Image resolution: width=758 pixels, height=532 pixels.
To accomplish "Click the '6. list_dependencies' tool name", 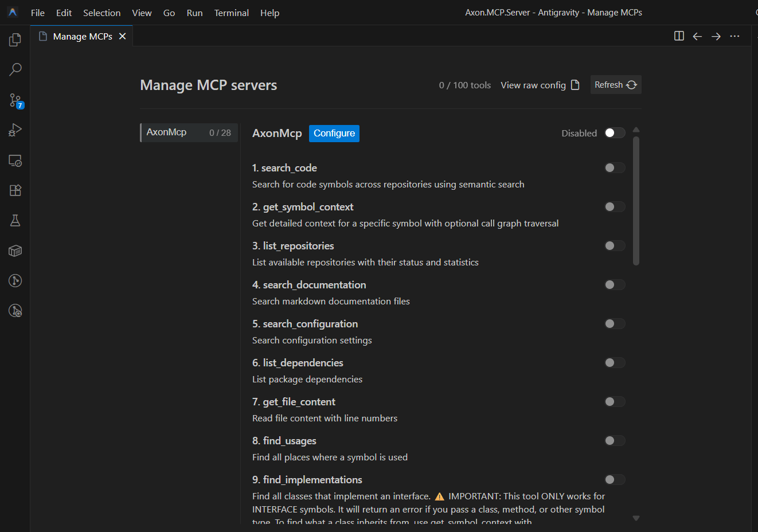I will click(298, 363).
